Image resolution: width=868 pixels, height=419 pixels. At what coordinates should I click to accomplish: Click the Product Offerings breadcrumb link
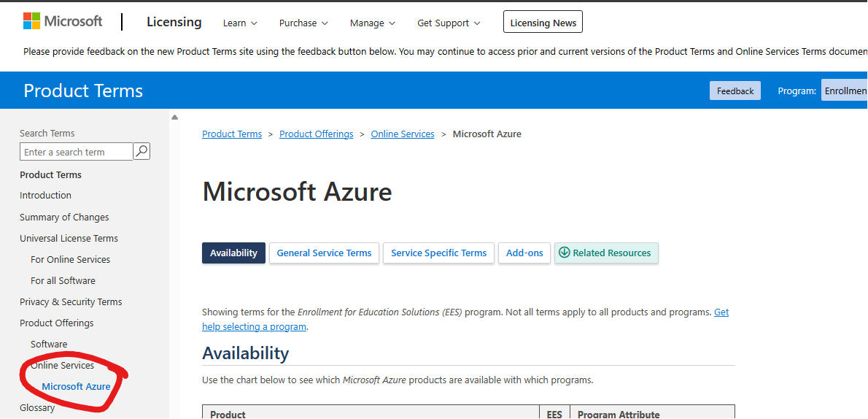pos(316,134)
